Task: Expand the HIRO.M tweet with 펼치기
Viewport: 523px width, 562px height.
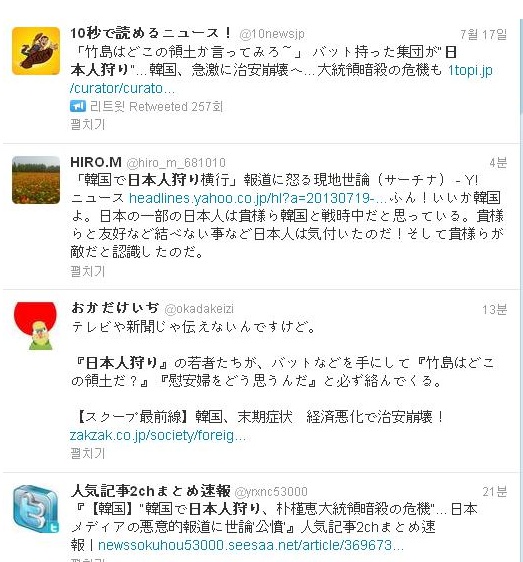Action: click(88, 271)
